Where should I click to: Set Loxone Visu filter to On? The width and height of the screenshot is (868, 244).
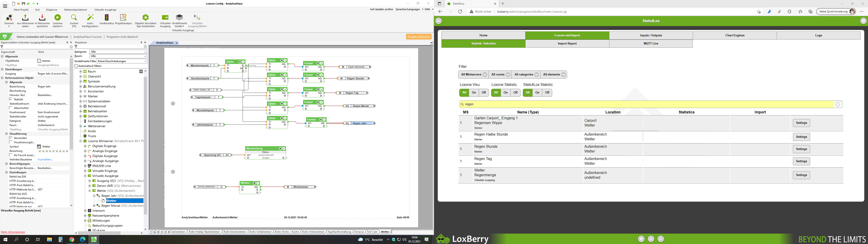point(474,93)
